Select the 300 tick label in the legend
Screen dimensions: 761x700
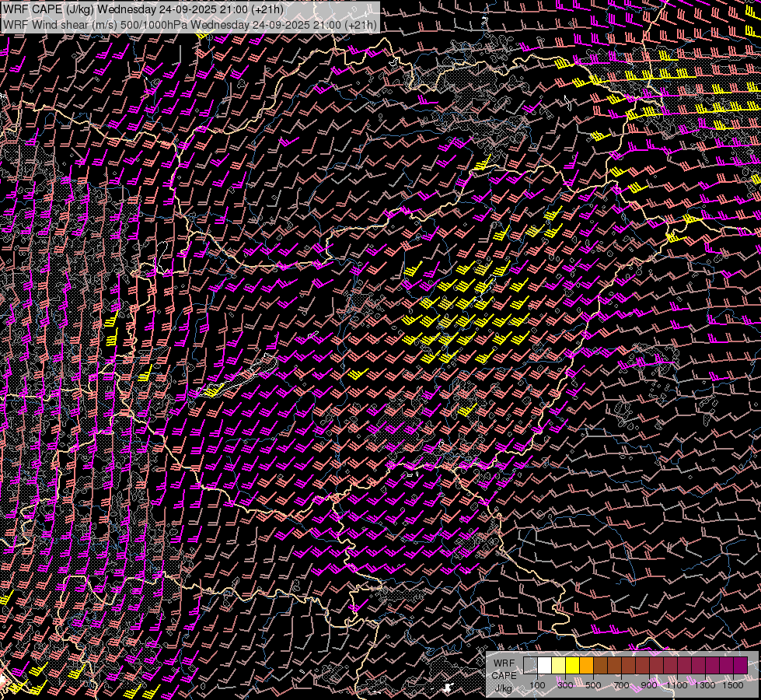click(x=565, y=685)
